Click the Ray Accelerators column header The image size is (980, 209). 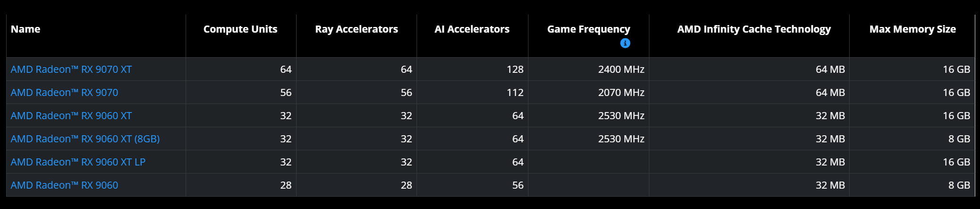(x=356, y=29)
